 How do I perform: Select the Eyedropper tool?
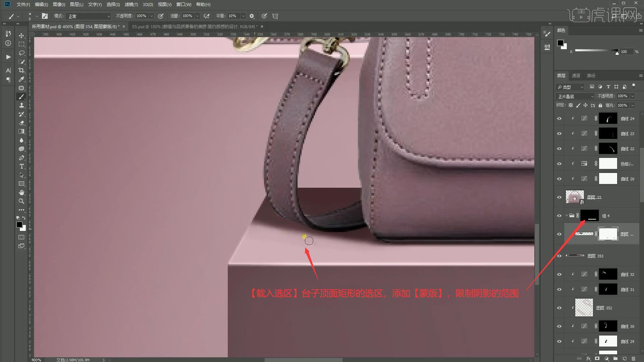click(x=21, y=79)
